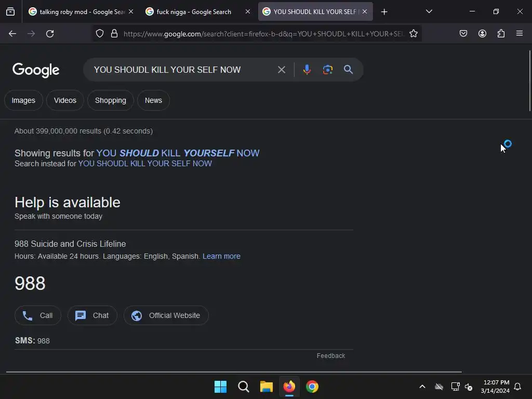Launch Google Chrome from taskbar
Image resolution: width=532 pixels, height=399 pixels.
pos(312,387)
